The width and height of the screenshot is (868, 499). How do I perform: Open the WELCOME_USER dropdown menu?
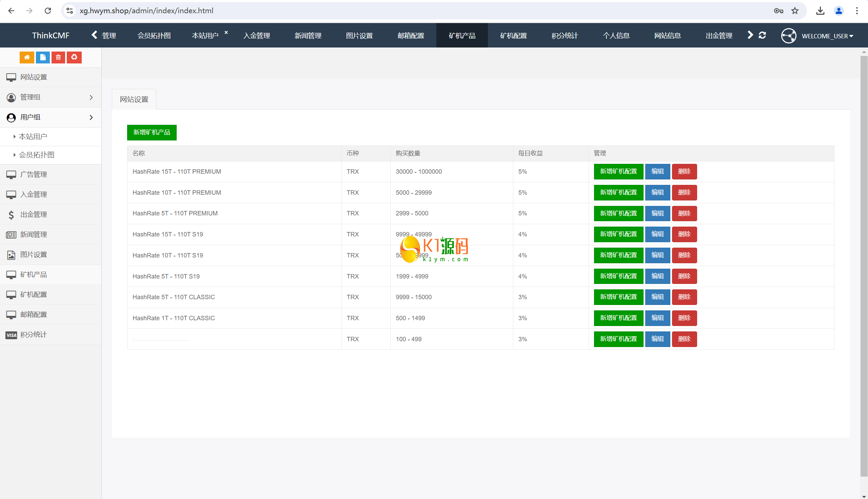click(x=827, y=36)
